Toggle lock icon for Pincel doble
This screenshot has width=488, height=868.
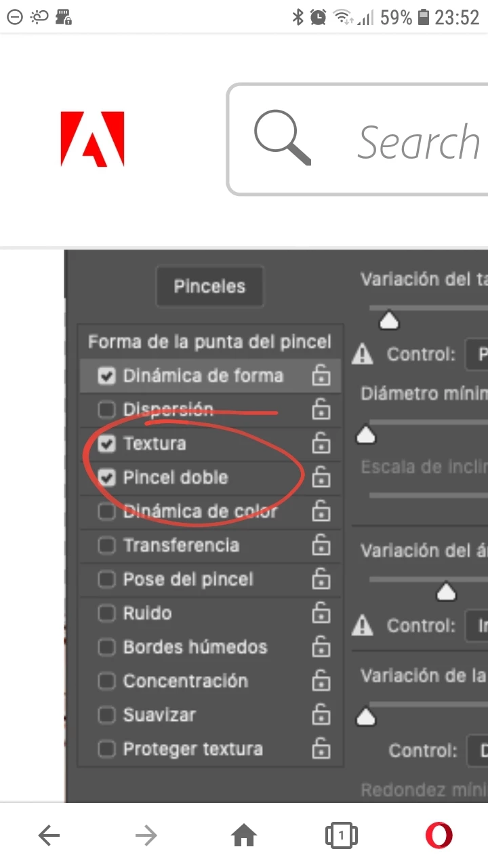tap(321, 476)
